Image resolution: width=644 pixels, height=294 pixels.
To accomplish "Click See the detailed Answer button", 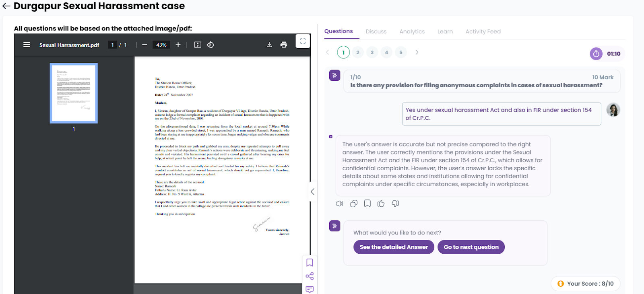I will click(393, 247).
